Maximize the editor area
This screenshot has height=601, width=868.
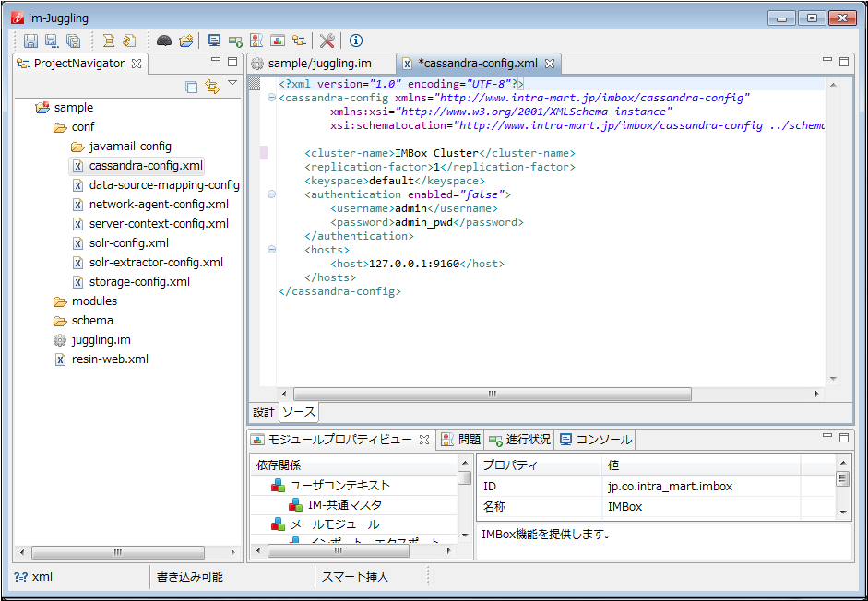844,62
